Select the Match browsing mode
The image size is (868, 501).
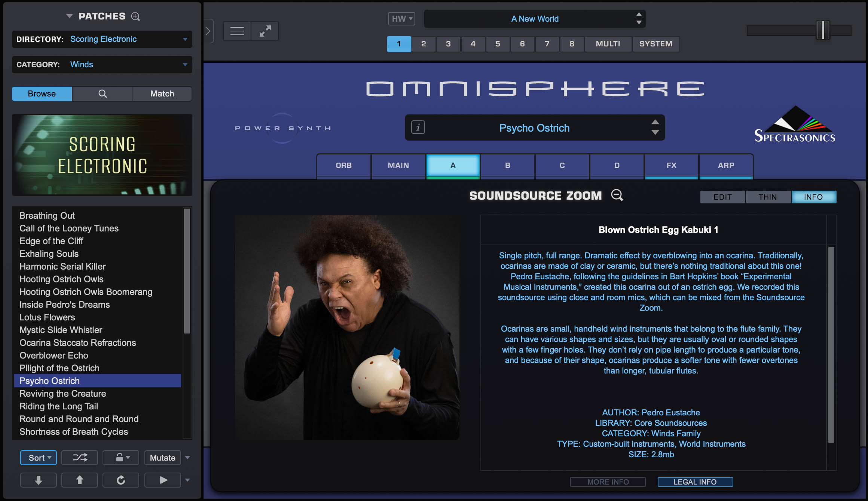[162, 93]
